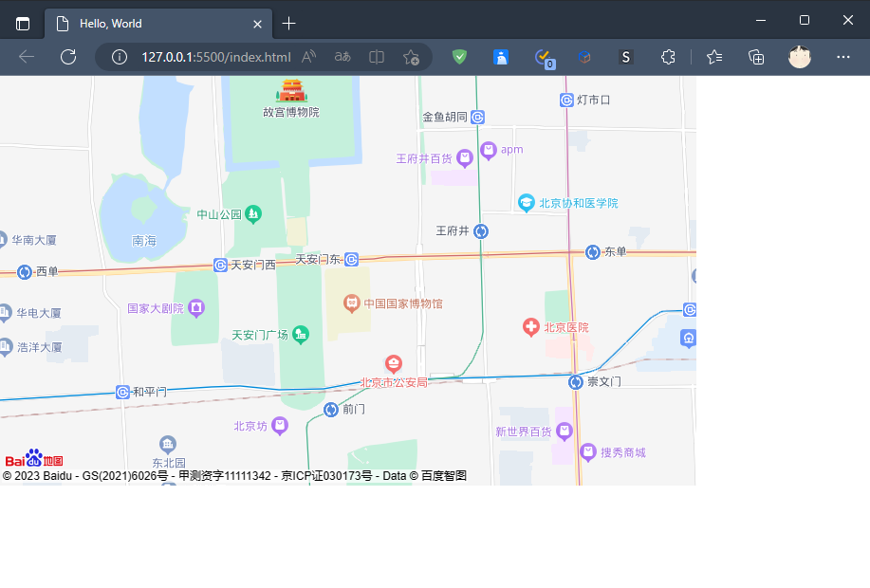The width and height of the screenshot is (870, 588).
Task: Click the 中国国家博物馆 museum marker
Action: click(351, 303)
